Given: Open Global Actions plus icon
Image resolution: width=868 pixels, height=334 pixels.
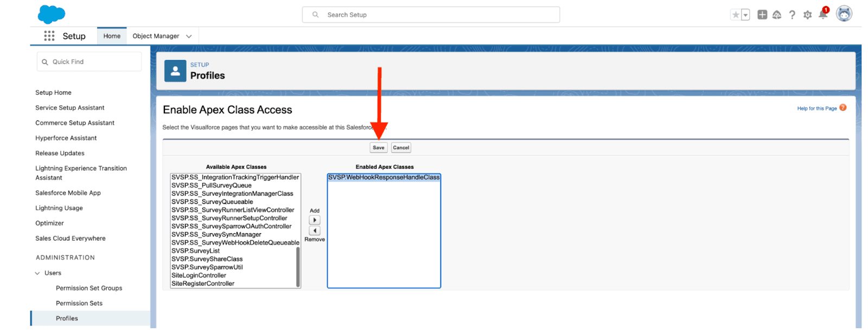Looking at the screenshot, I should click(x=762, y=15).
